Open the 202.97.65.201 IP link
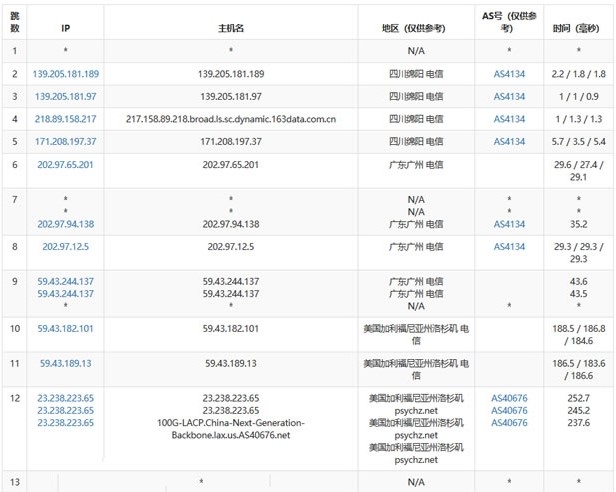Screen dimensions: 616x492 65,163
